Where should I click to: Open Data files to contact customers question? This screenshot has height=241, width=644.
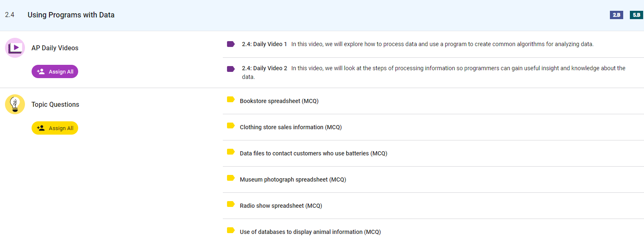tap(313, 153)
